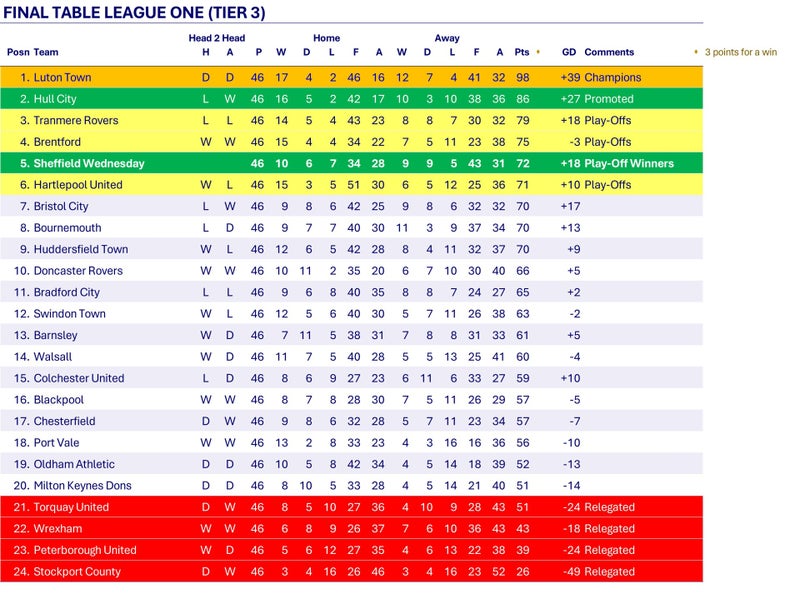Click the Stockport County team name
This screenshot has height=604, width=800.
click(x=77, y=572)
